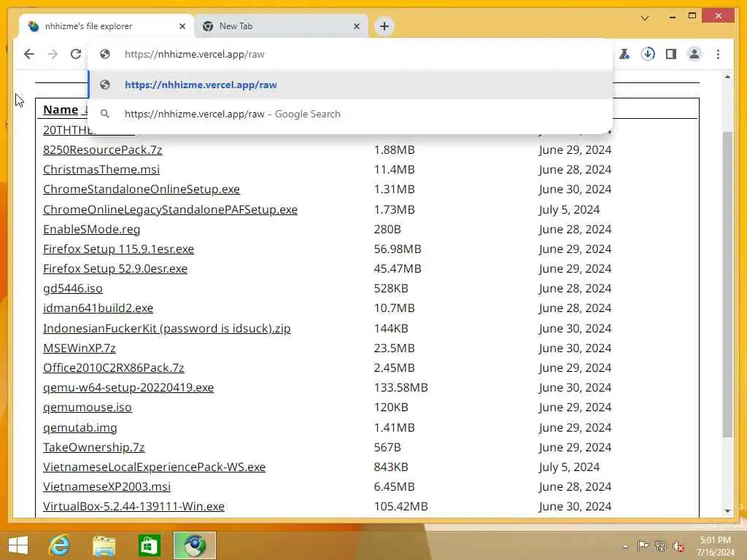Click the address bar URL field

[350, 54]
